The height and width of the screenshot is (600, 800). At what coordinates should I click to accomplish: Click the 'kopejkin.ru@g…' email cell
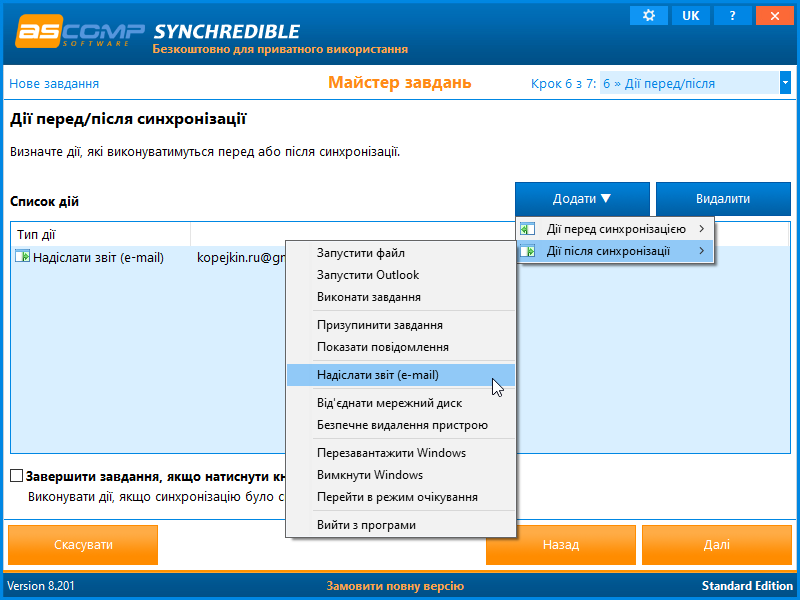(241, 258)
